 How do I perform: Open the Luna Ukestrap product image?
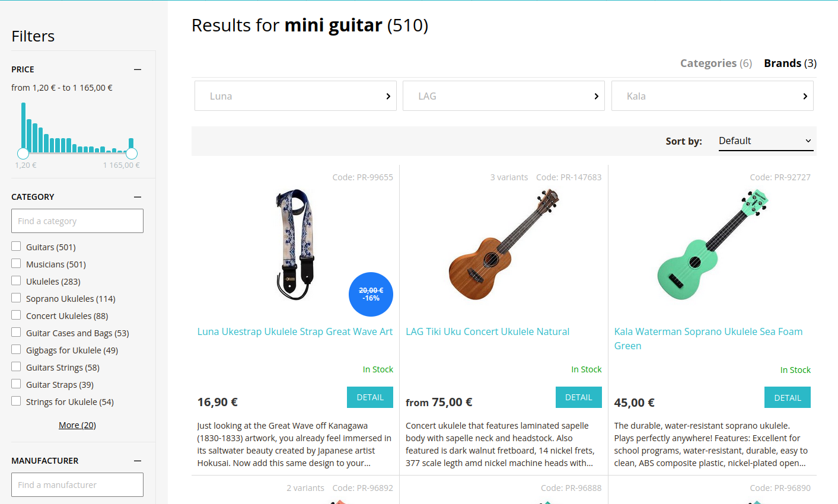pyautogui.click(x=295, y=244)
